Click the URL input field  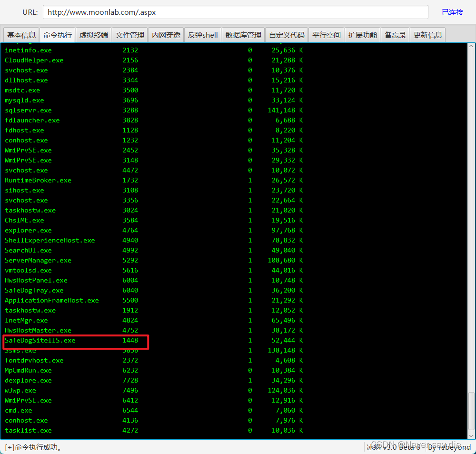(x=235, y=12)
